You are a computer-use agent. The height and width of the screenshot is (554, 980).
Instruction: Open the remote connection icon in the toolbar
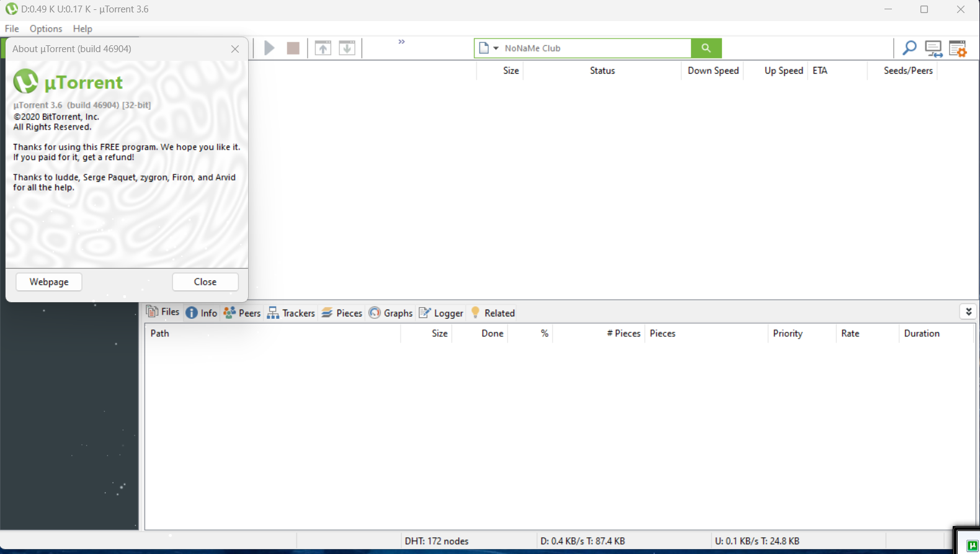coord(933,48)
